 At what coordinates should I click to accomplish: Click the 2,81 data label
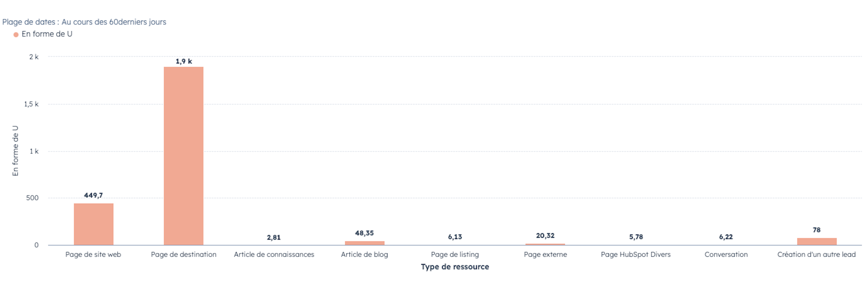[274, 238]
